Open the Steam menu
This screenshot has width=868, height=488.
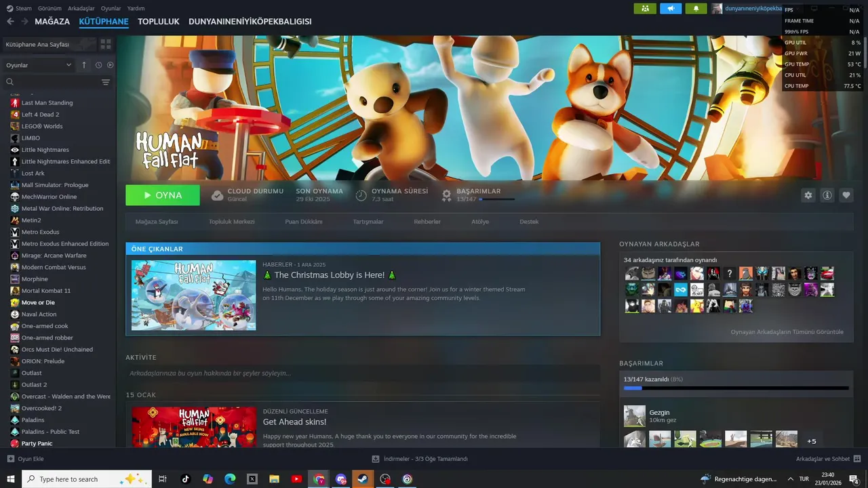(x=19, y=8)
